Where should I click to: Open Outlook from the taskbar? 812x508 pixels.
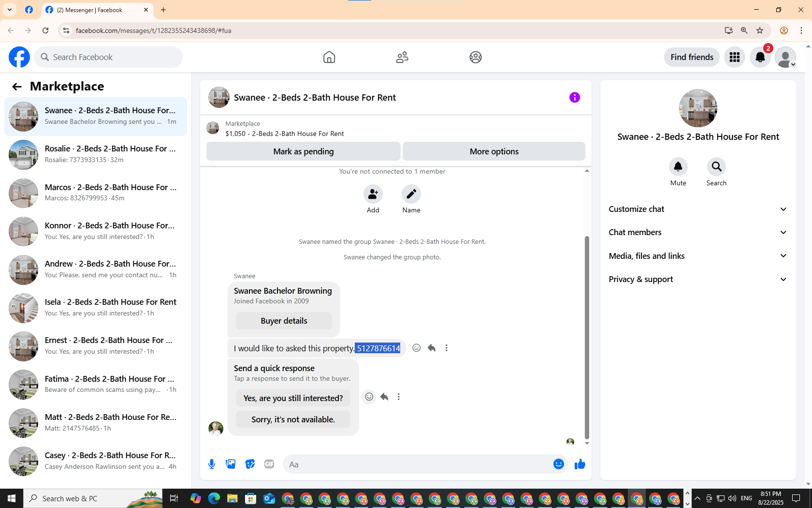click(269, 498)
